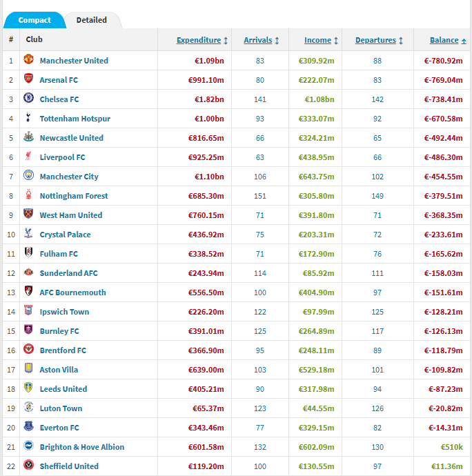
Task: Click the West Ham United crest icon
Action: 28,214
